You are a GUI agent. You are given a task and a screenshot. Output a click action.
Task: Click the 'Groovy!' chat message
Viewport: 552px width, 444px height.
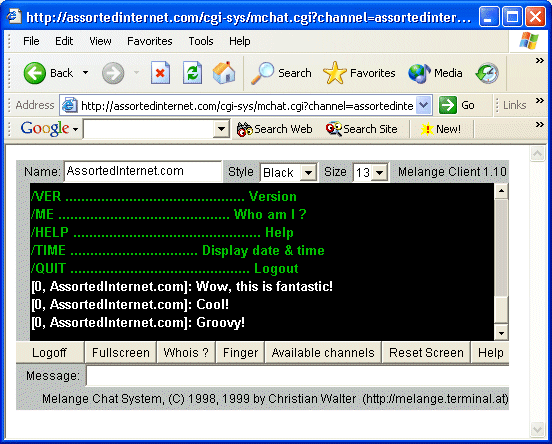(138, 323)
